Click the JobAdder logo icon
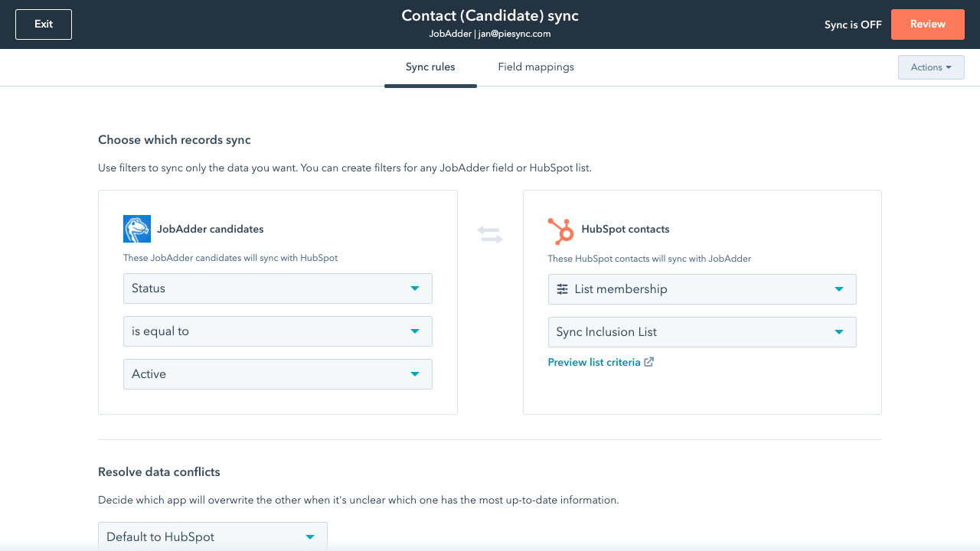 137,229
